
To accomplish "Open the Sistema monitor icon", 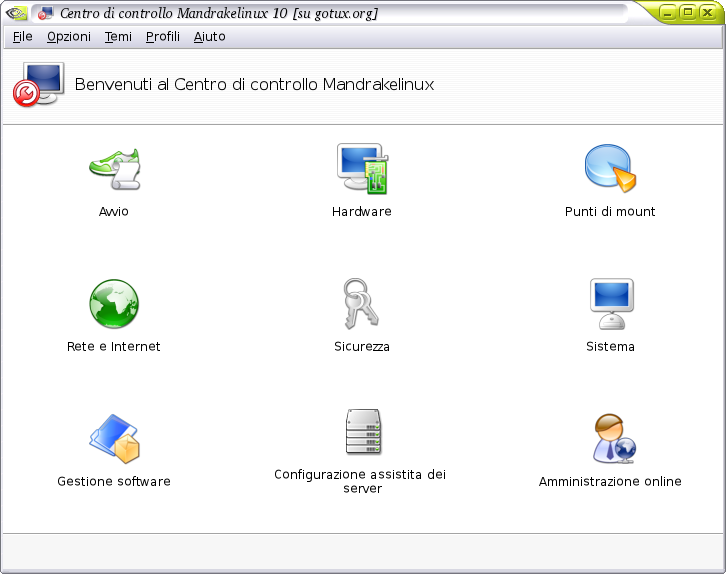I will 612,304.
